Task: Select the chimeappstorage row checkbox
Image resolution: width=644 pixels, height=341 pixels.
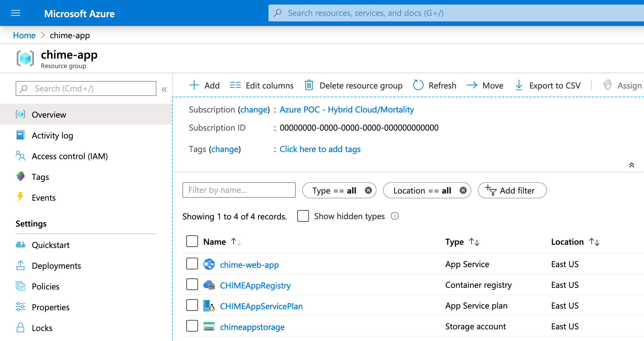Action: point(192,326)
